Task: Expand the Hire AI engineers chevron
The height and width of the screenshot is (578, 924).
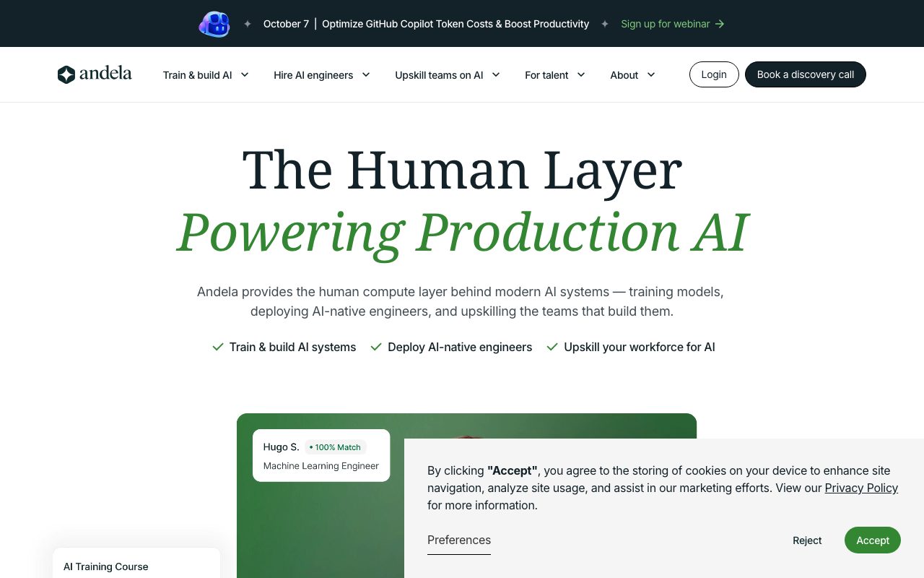Action: coord(366,74)
